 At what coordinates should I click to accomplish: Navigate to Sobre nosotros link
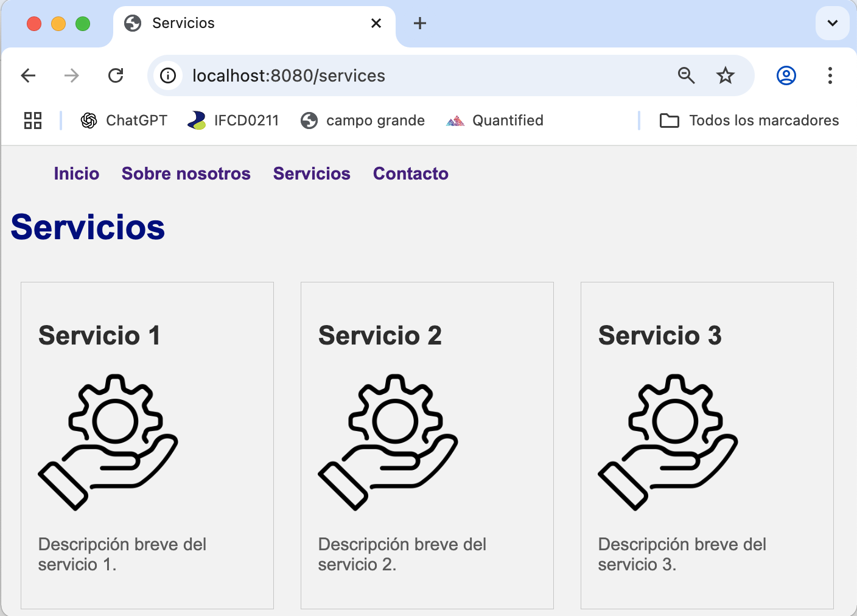coord(186,173)
